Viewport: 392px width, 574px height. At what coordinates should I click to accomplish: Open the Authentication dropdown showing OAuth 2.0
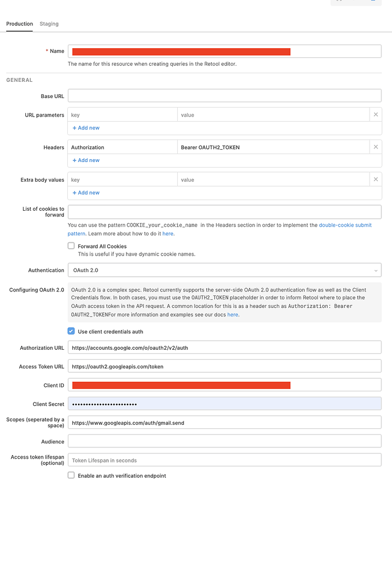pyautogui.click(x=224, y=270)
